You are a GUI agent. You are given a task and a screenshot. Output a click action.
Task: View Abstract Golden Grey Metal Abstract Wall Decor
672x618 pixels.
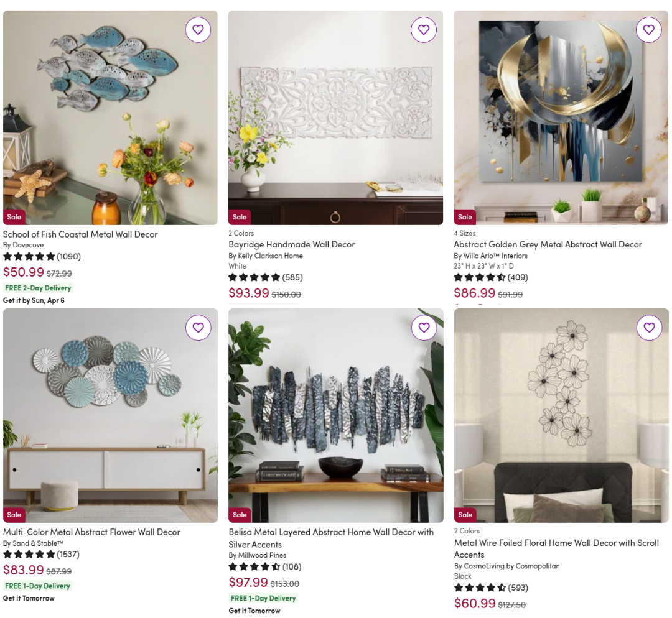click(548, 244)
